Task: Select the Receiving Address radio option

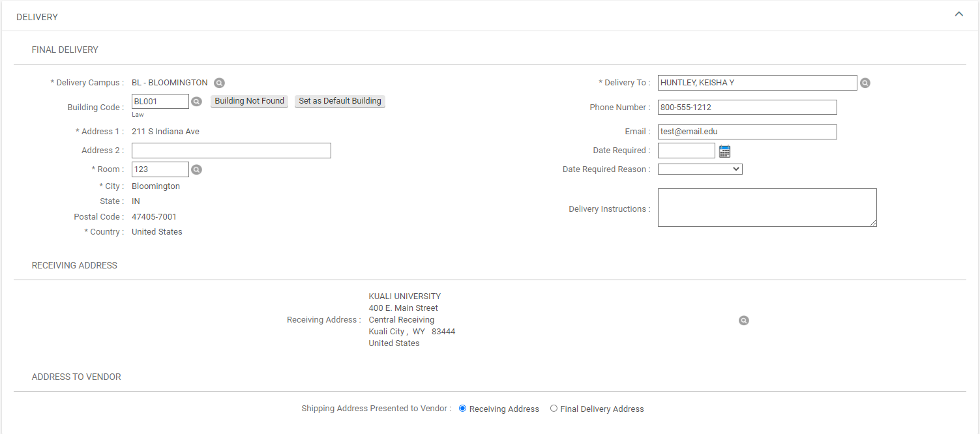Action: pos(463,409)
